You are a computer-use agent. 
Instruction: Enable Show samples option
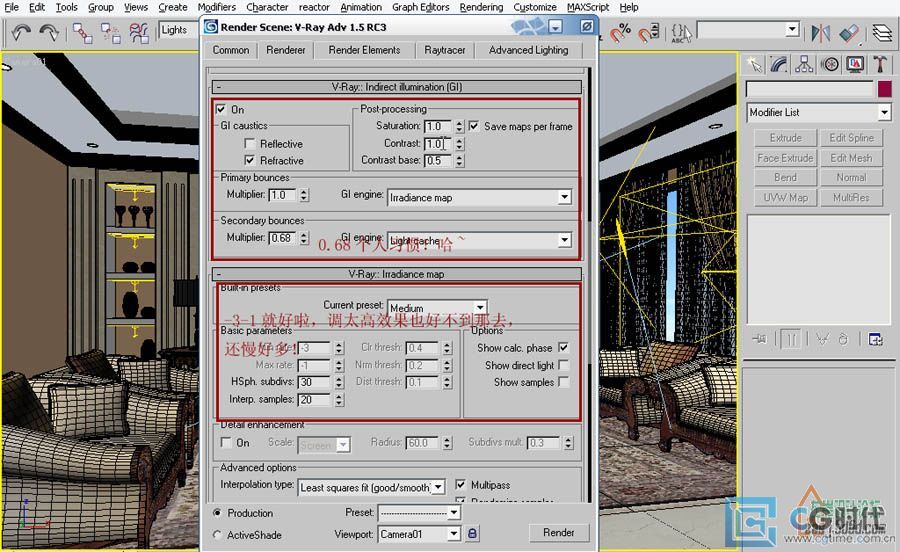coord(564,382)
